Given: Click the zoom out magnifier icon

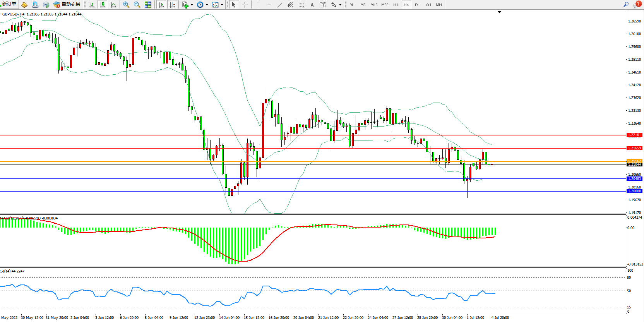Looking at the screenshot, I should (137, 5).
